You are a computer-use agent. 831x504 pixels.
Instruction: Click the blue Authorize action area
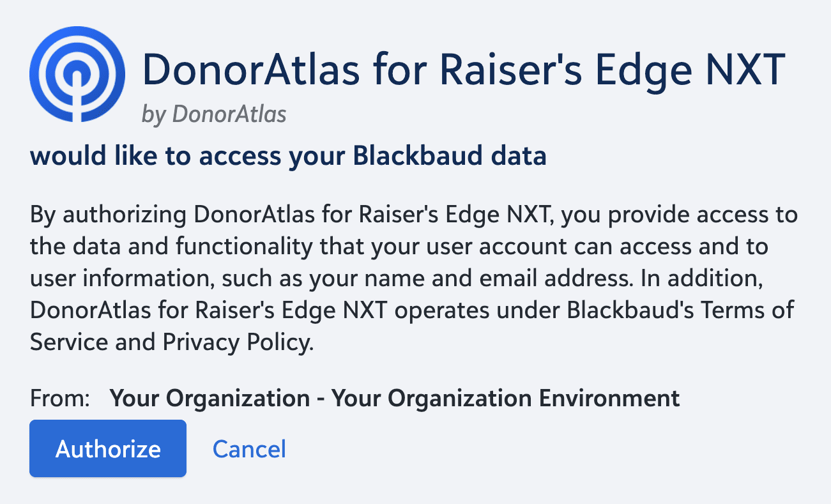click(107, 448)
